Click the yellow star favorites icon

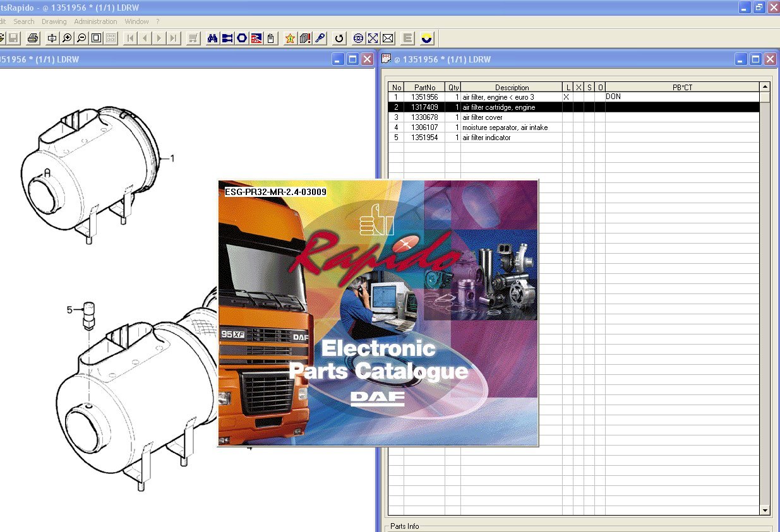point(290,38)
